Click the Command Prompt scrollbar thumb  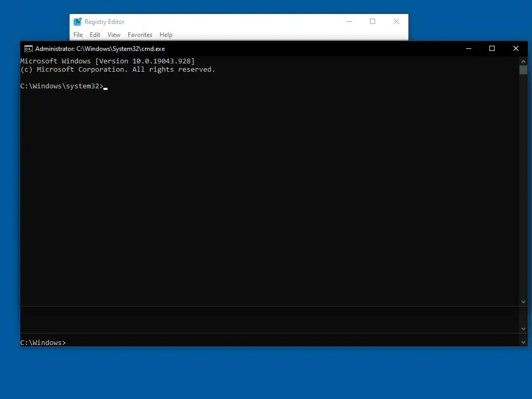[523, 70]
